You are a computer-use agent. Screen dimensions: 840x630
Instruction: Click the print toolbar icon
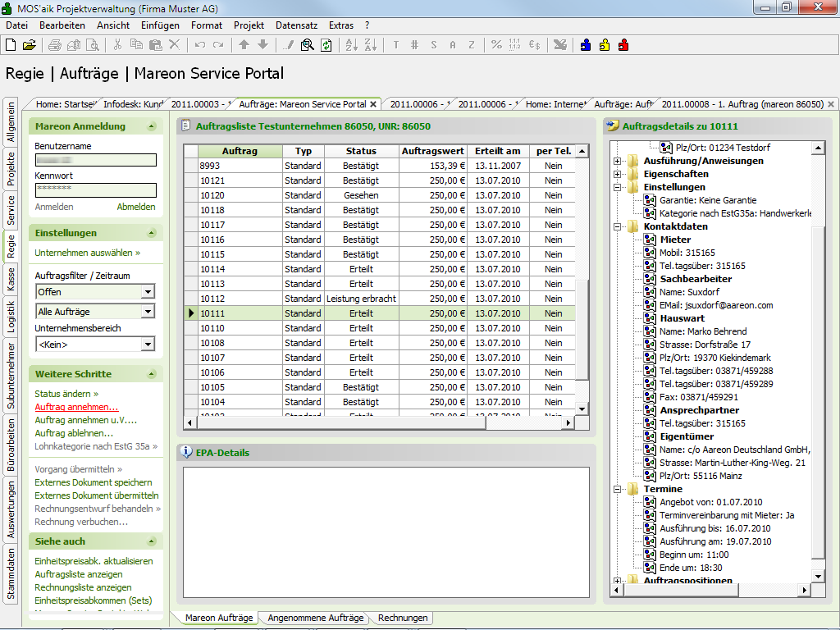click(x=55, y=45)
